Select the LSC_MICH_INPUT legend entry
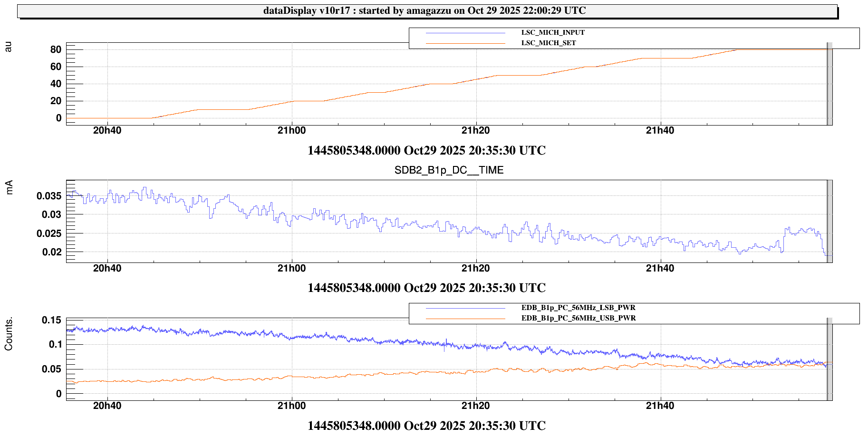 tap(552, 33)
